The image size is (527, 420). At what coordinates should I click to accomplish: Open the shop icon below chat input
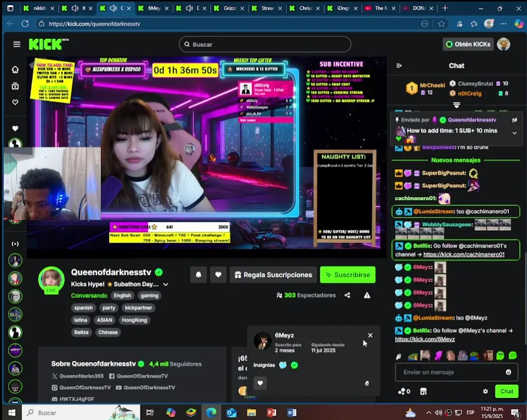click(x=423, y=391)
